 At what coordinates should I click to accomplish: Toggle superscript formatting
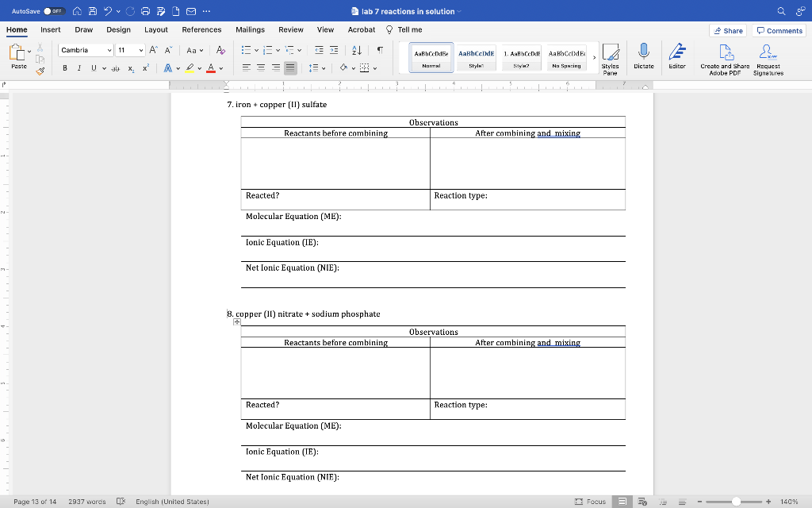(146, 68)
